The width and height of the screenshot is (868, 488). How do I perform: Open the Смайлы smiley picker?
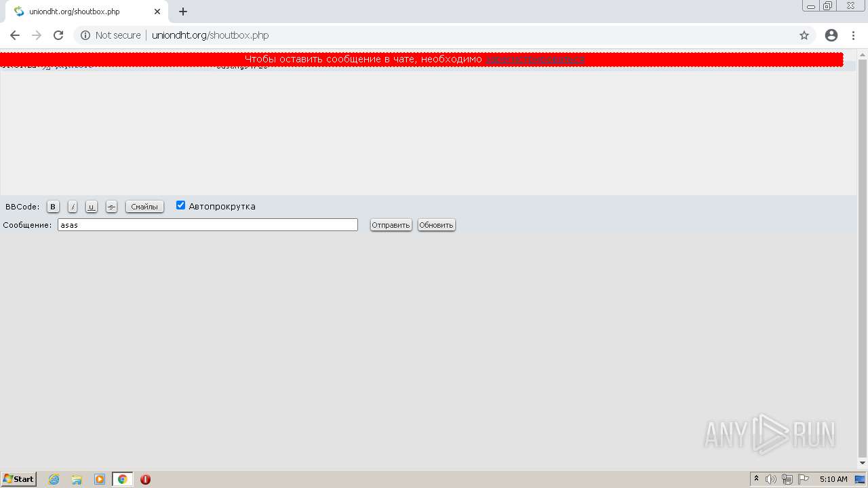(144, 207)
